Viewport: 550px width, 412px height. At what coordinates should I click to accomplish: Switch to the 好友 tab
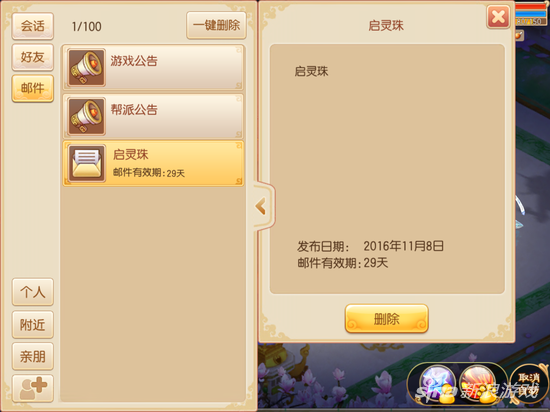[x=33, y=57]
